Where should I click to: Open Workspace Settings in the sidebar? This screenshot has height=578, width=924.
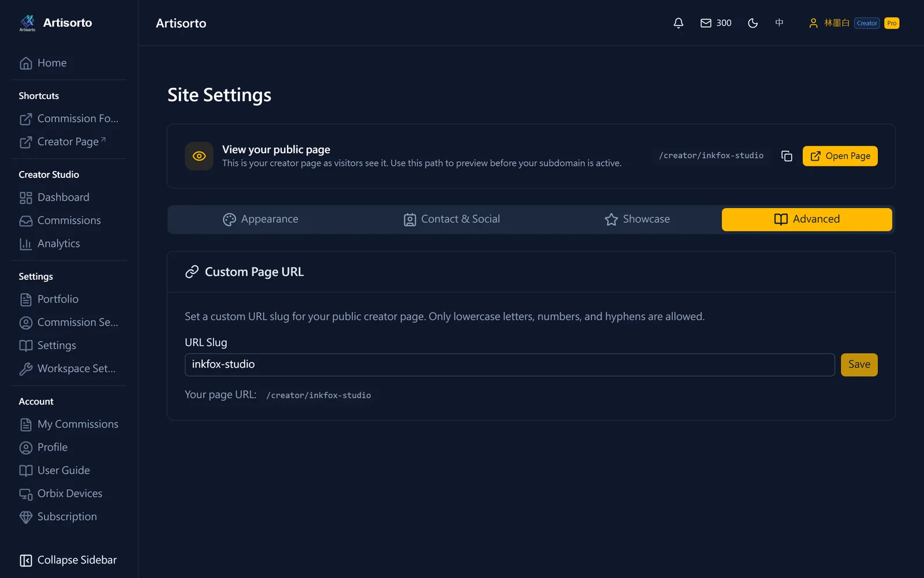[x=69, y=368]
